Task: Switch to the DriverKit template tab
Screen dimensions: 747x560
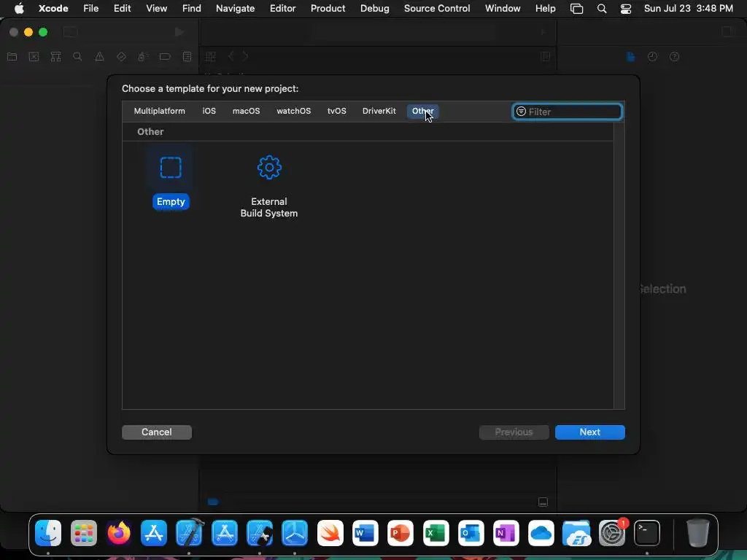Action: (379, 111)
